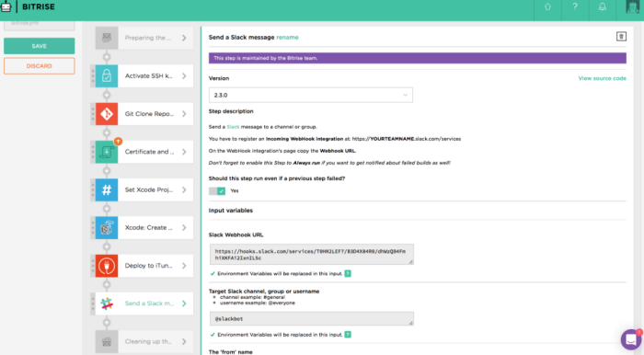
Task: Click the bitrise.yml field in sidebar
Action: coord(40,25)
